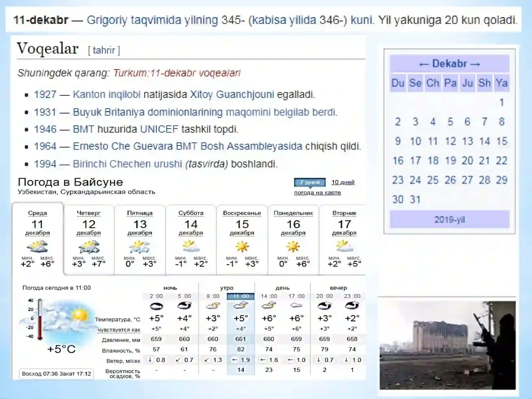Open BMT Bosh Assambleyasida link

[239, 146]
